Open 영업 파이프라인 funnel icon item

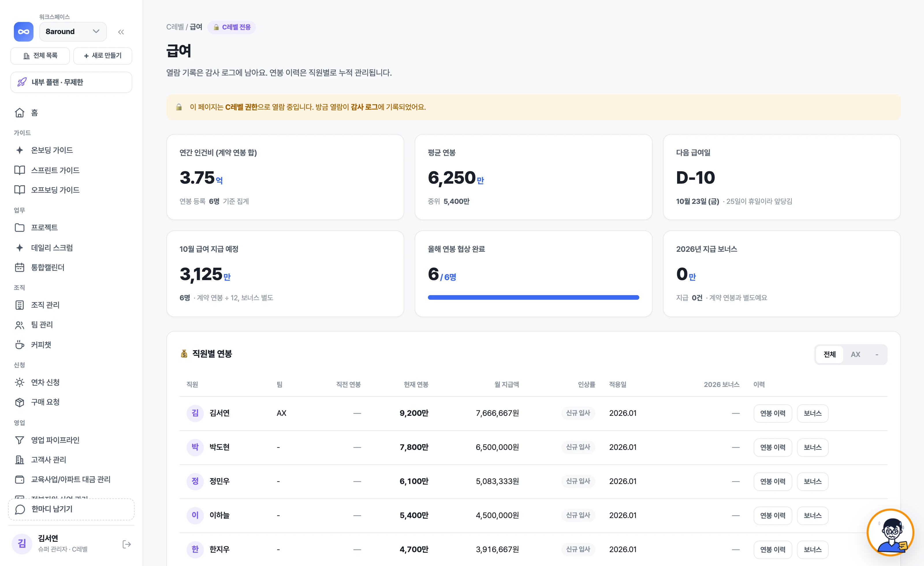click(71, 440)
